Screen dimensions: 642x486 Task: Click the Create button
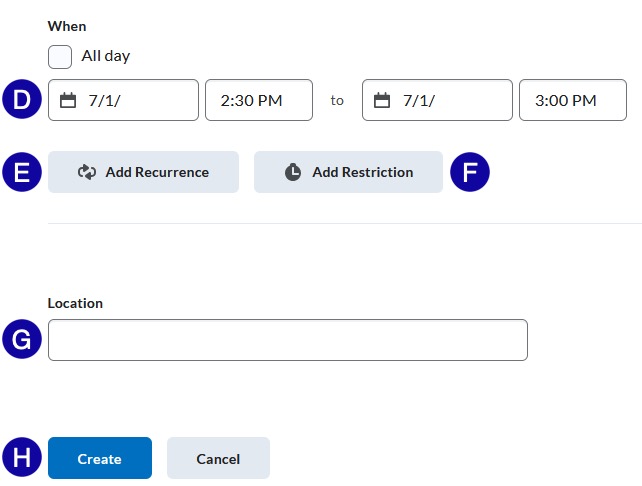click(100, 458)
